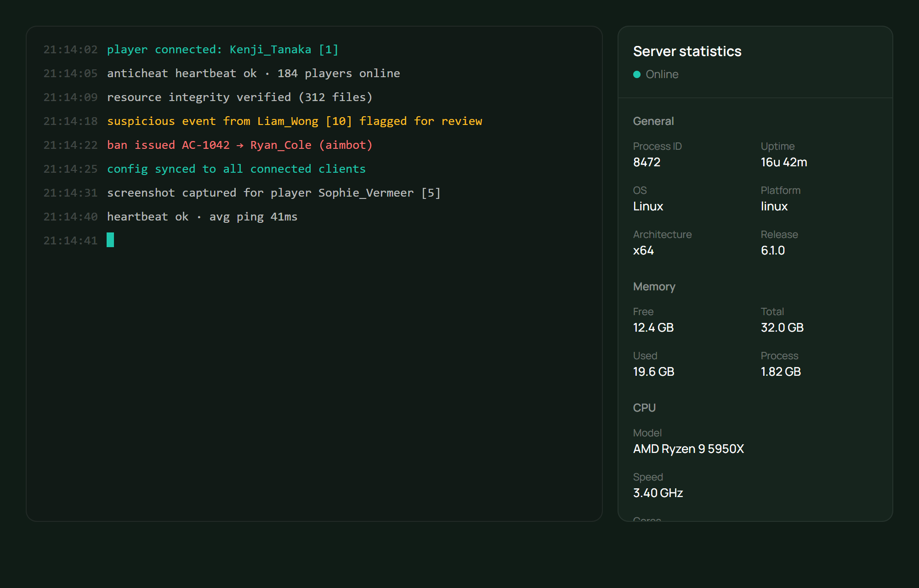Click the Memory section heading
Image resolution: width=919 pixels, height=588 pixels.
(654, 287)
